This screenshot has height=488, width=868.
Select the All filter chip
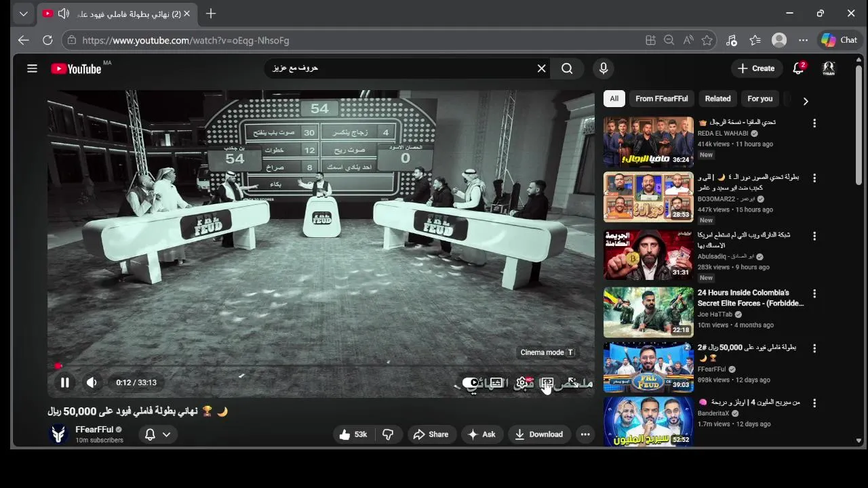pos(614,99)
